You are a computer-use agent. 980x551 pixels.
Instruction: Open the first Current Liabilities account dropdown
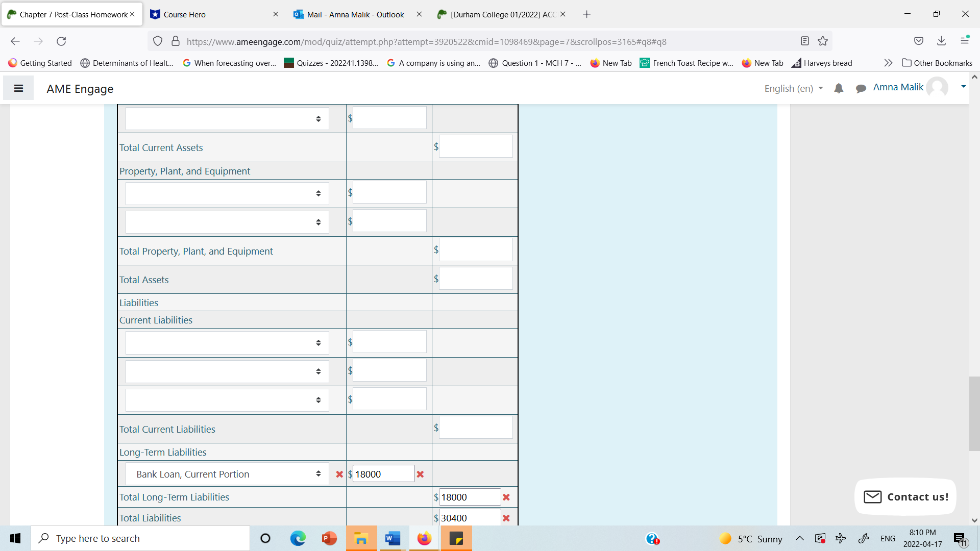(x=227, y=343)
